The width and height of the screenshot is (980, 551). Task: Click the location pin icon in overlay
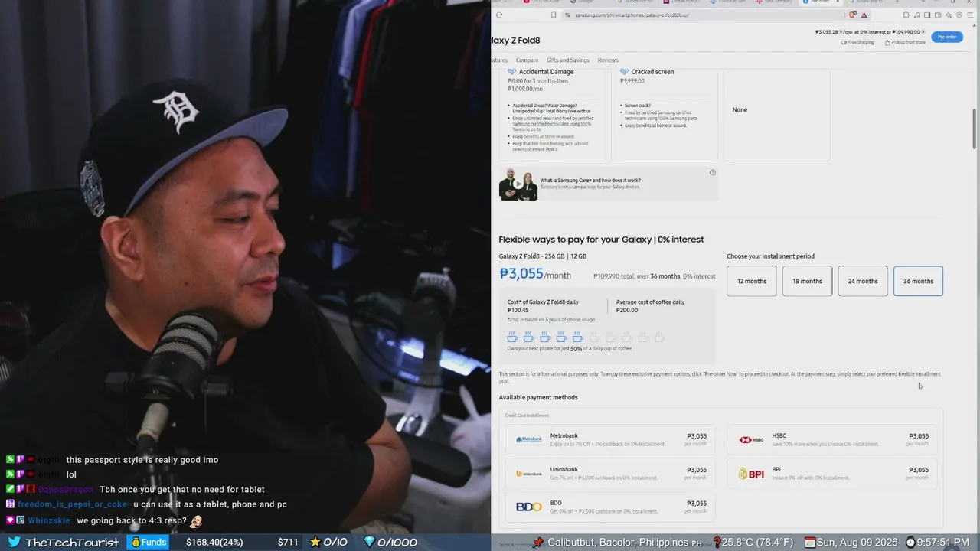tap(538, 543)
